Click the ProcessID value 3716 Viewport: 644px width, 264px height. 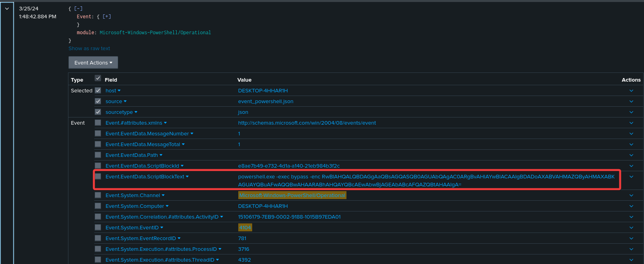[x=243, y=249]
